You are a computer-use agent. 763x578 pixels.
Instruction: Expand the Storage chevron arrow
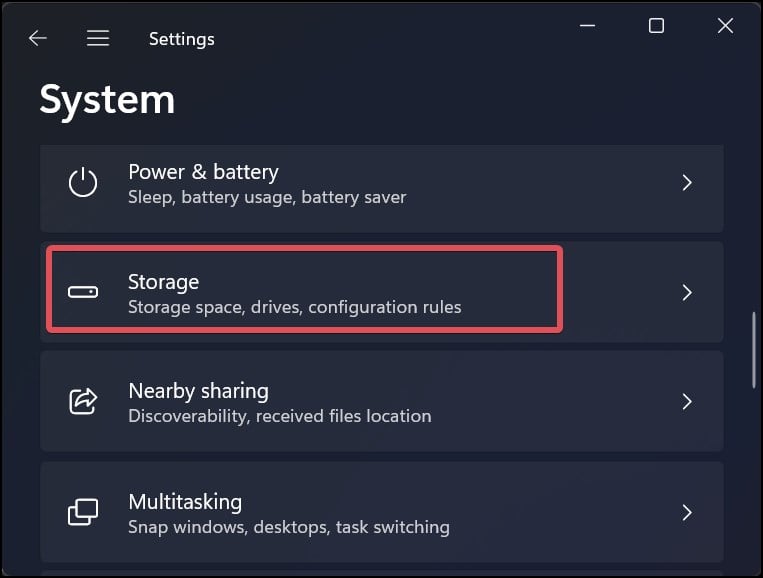687,293
